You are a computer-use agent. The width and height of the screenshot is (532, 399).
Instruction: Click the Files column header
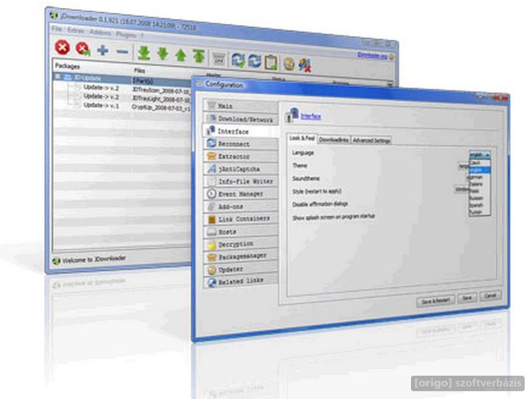[140, 70]
